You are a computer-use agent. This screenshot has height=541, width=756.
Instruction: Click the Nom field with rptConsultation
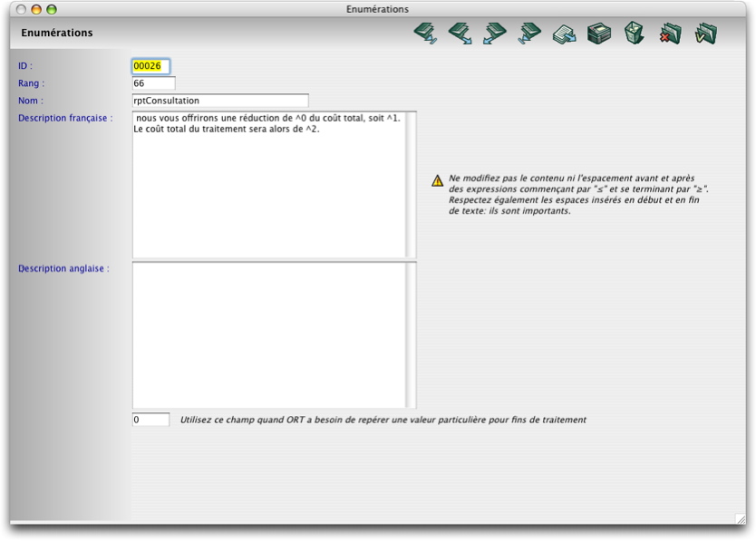click(220, 101)
